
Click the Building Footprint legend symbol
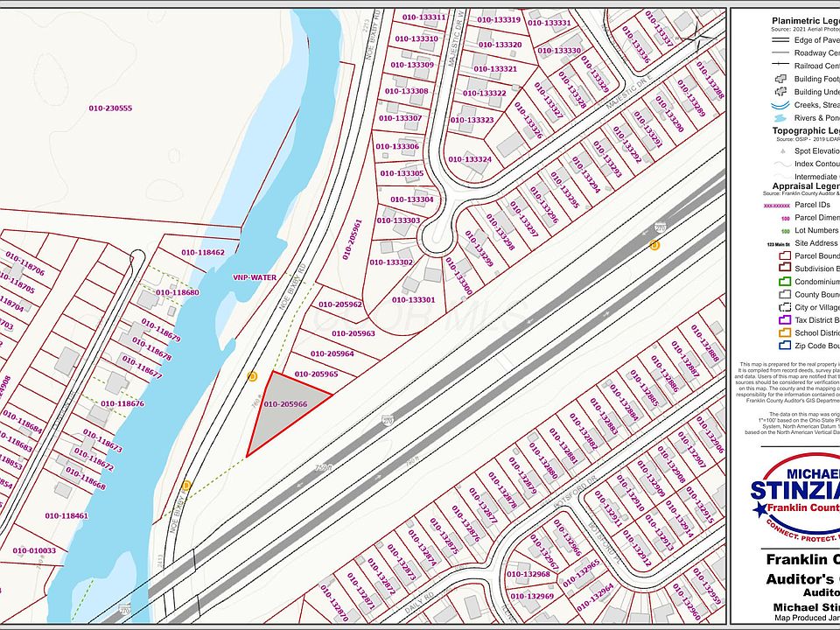point(779,79)
